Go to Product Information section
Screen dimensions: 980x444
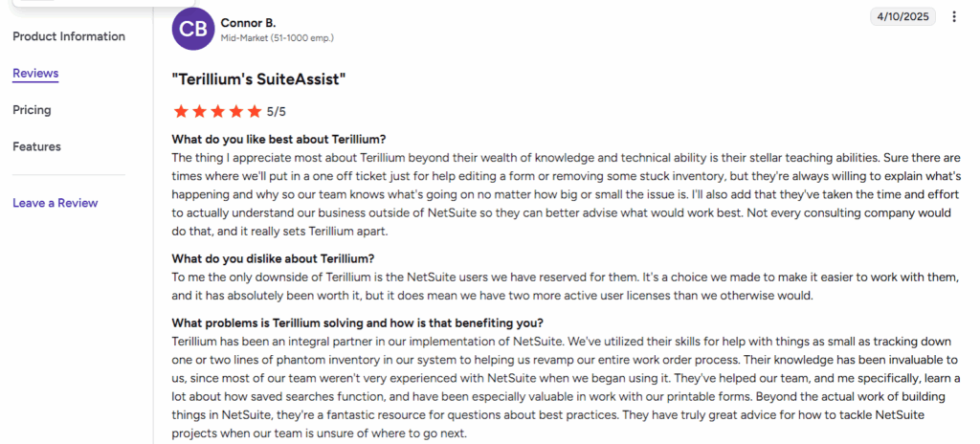69,36
